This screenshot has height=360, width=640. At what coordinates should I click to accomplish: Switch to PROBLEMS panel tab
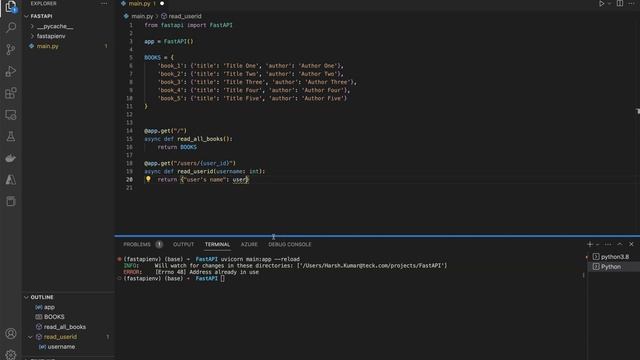click(137, 244)
